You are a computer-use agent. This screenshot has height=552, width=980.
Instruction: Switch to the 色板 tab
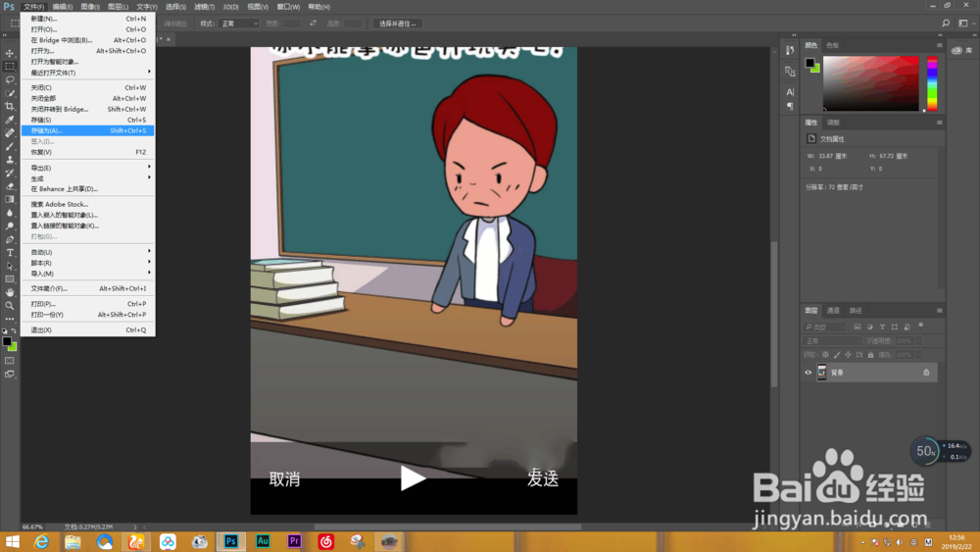click(832, 46)
